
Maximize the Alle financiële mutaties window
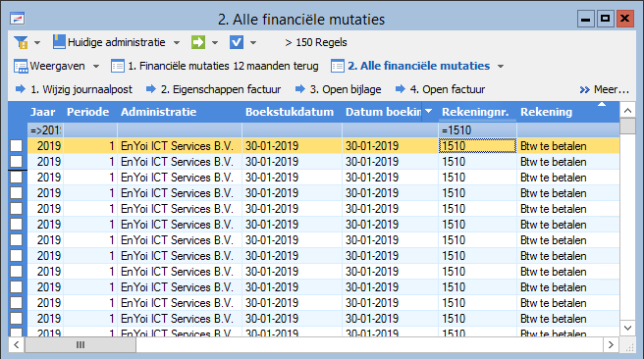(x=605, y=19)
